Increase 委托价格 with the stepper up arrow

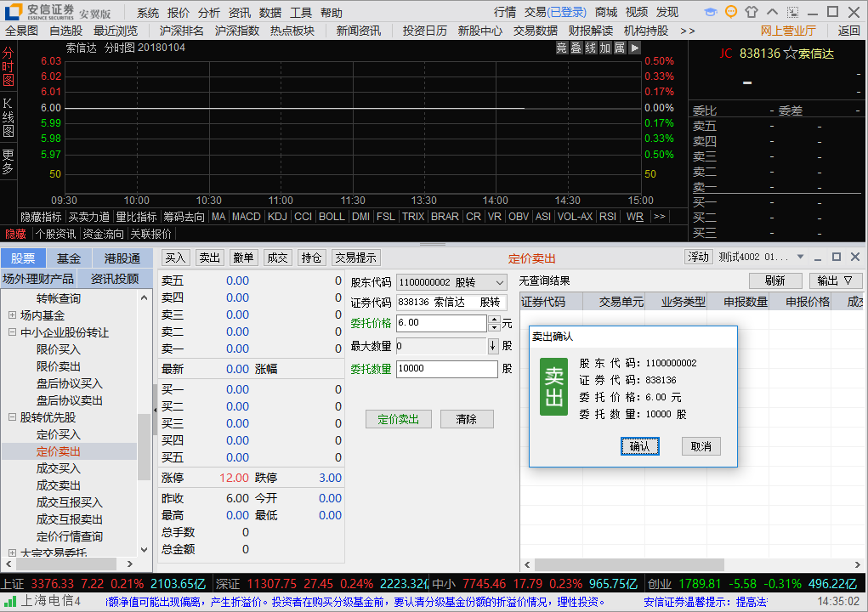click(x=494, y=320)
